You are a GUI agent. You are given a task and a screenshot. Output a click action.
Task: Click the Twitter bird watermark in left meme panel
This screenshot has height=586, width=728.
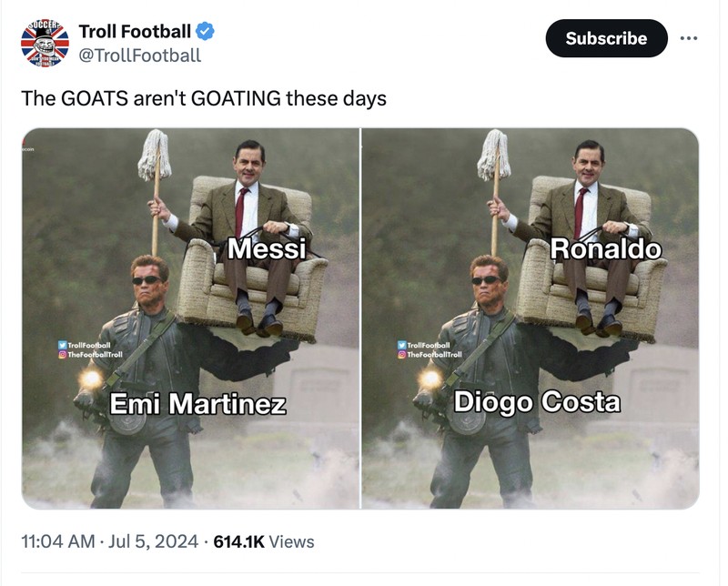pyautogui.click(x=63, y=345)
